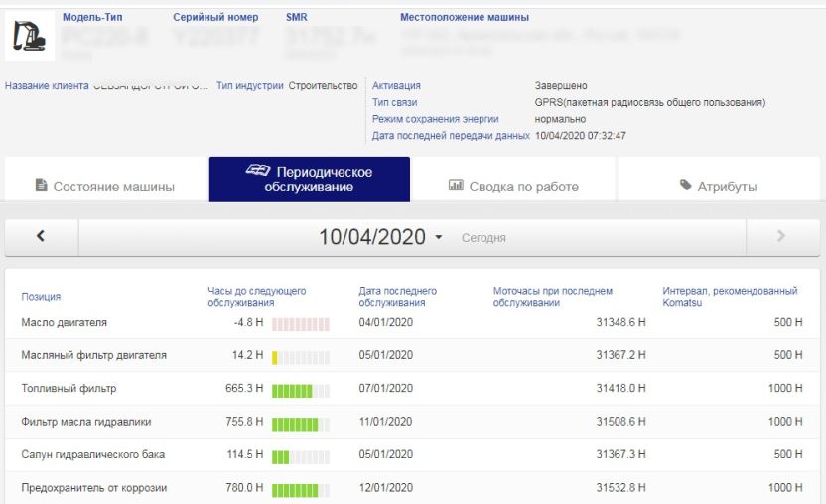826x504 pixels.
Task: Click the GPRS communication type value
Action: [x=650, y=103]
